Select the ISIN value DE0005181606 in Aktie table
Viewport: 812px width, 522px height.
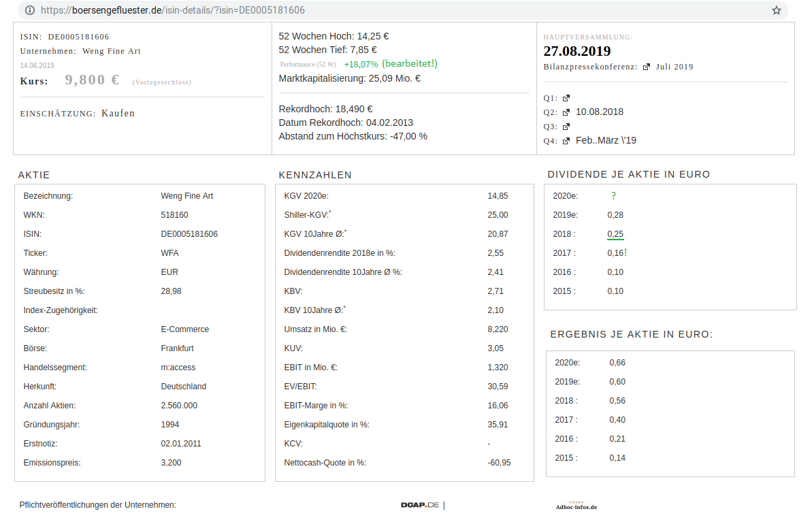189,234
